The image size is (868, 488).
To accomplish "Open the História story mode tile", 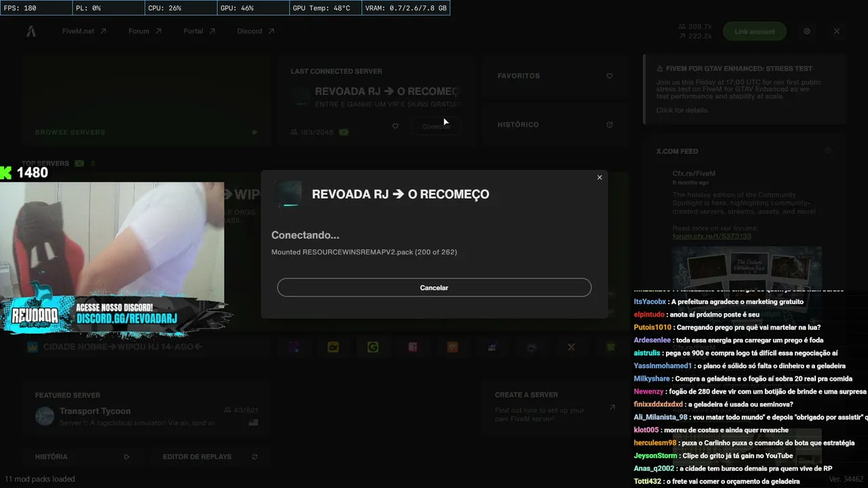I will point(82,457).
